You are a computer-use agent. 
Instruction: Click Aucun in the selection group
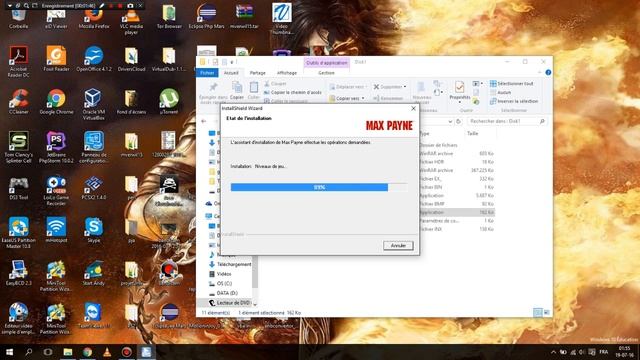pyautogui.click(x=500, y=93)
